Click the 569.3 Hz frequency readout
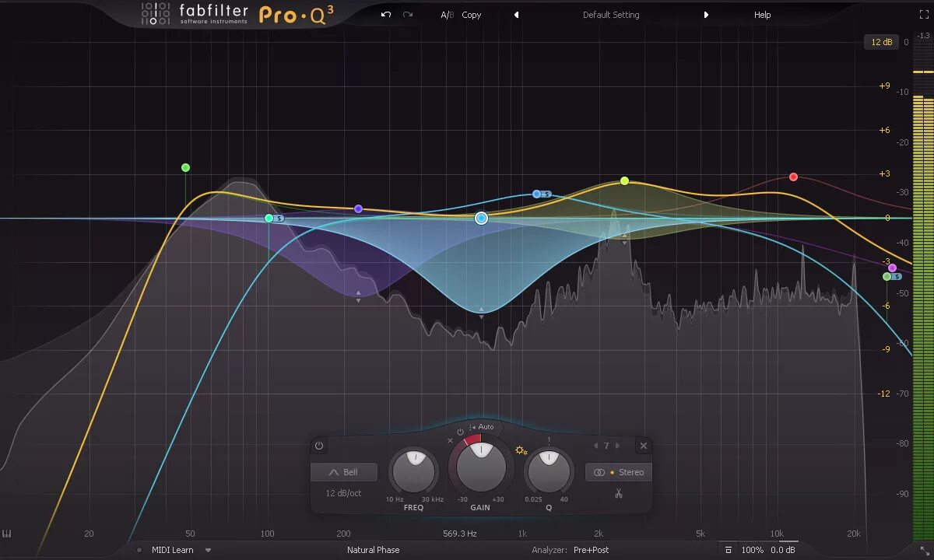 point(459,534)
